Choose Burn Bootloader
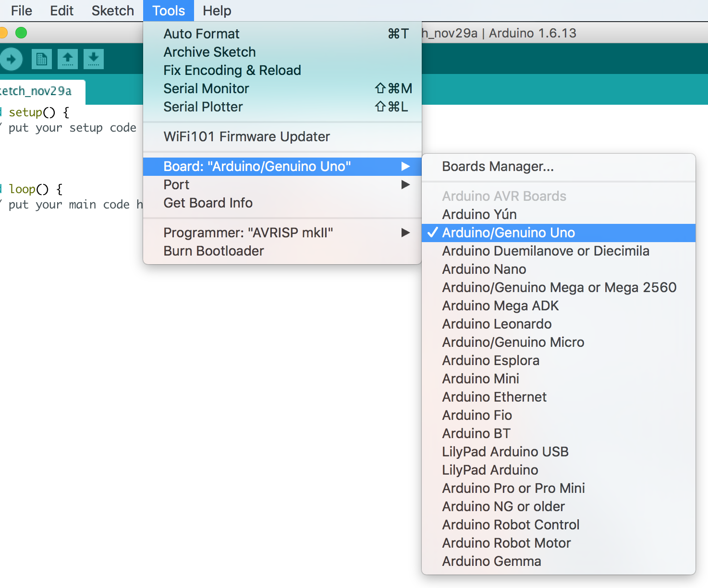This screenshot has width=708, height=588. tap(282, 251)
